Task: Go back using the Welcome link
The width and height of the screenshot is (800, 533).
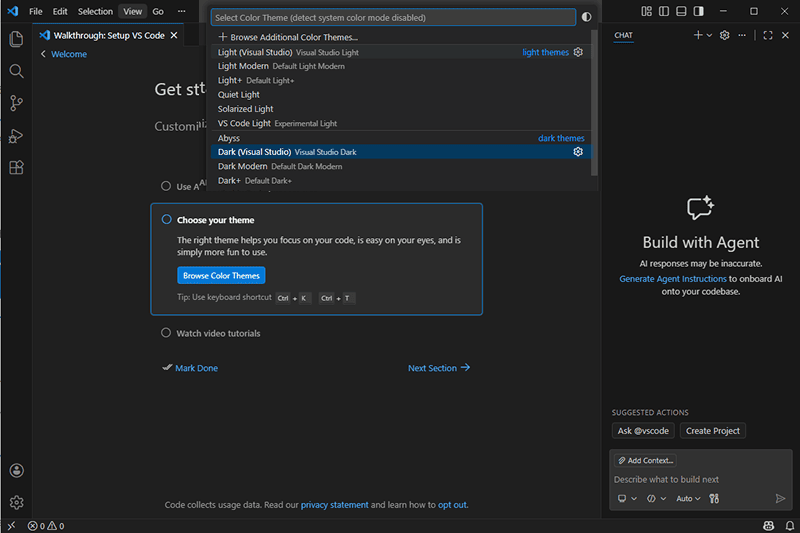Action: pos(69,54)
